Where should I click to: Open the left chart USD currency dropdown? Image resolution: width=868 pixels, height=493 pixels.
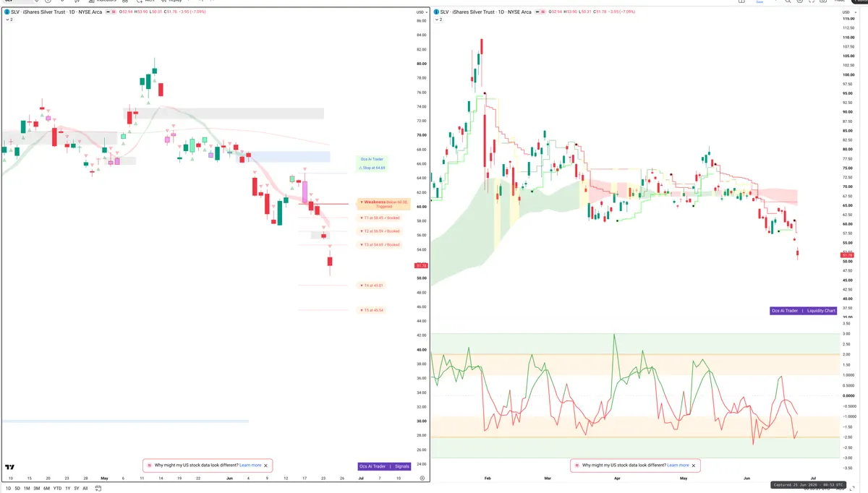coord(420,12)
